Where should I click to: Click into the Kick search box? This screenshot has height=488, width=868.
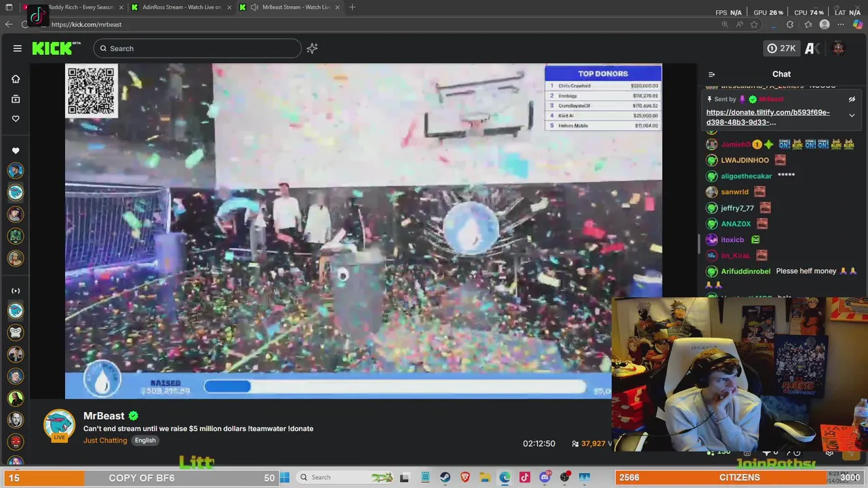[197, 48]
